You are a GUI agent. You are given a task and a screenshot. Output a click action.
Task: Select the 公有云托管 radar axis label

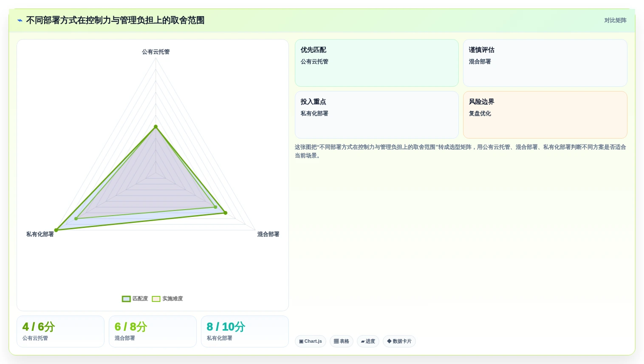156,52
